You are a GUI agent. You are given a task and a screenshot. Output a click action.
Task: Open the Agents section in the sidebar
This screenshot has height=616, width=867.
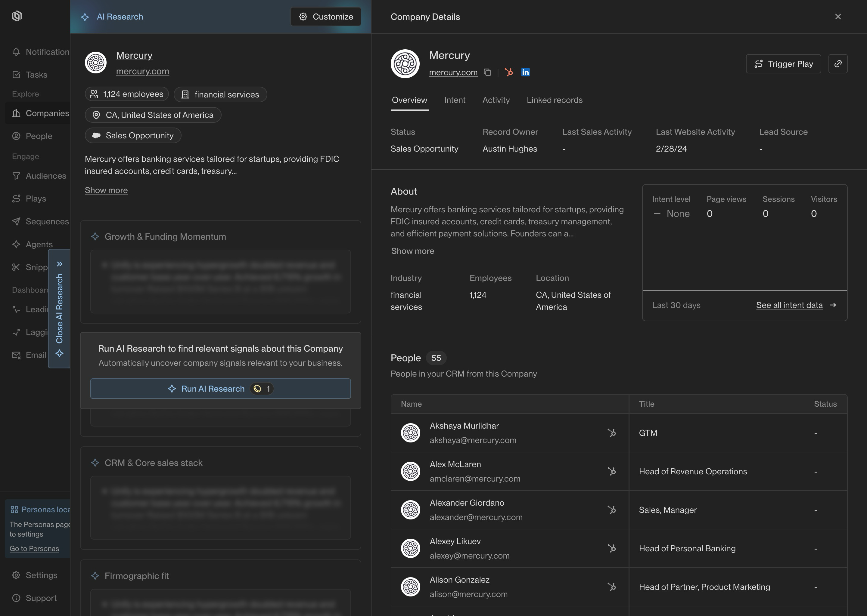pos(39,244)
